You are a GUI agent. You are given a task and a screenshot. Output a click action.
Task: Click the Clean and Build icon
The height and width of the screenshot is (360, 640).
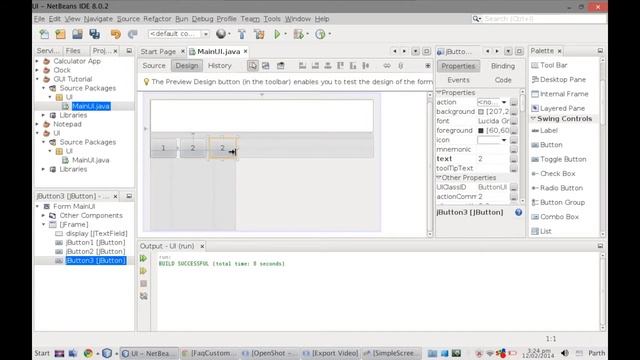(x=259, y=34)
